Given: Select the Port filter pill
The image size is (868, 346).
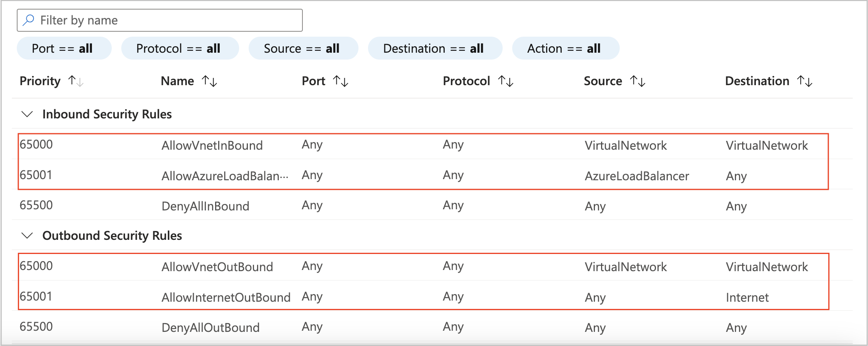Looking at the screenshot, I should 63,48.
